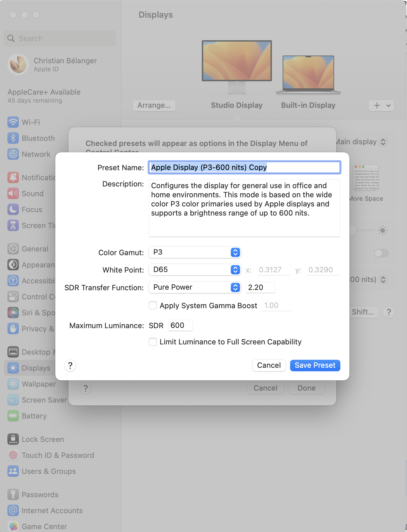Click AppleCare+ Available notice
This screenshot has width=407, height=532.
pyautogui.click(x=44, y=96)
